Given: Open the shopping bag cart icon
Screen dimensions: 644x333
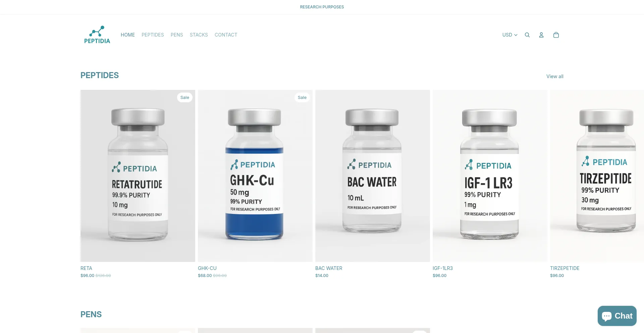Looking at the screenshot, I should [x=556, y=35].
